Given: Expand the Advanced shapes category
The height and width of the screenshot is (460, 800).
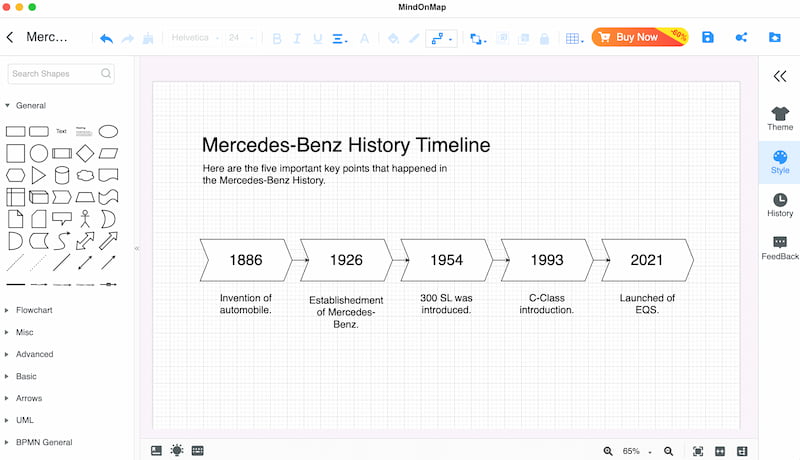Looking at the screenshot, I should coord(29,354).
